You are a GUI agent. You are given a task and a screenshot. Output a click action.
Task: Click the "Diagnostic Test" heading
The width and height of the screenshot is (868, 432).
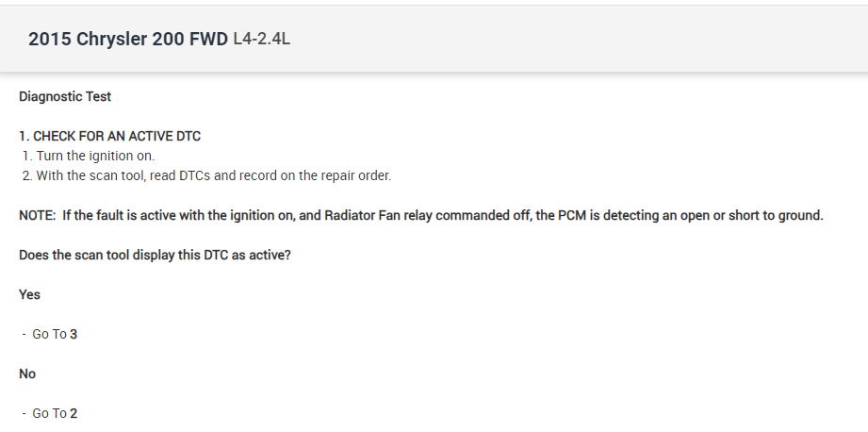tap(65, 96)
